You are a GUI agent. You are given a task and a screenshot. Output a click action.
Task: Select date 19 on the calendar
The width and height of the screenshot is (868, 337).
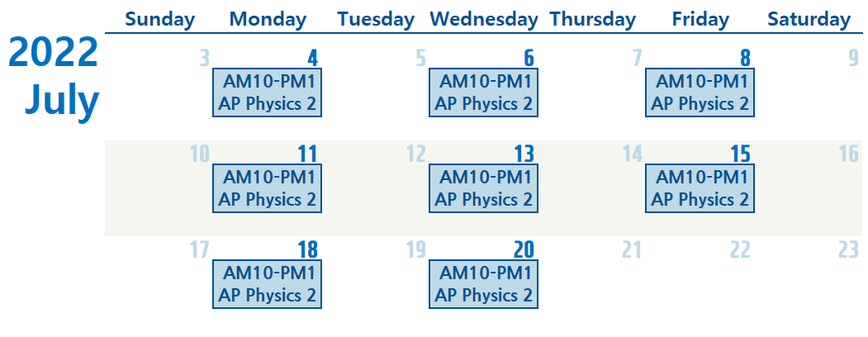(415, 249)
